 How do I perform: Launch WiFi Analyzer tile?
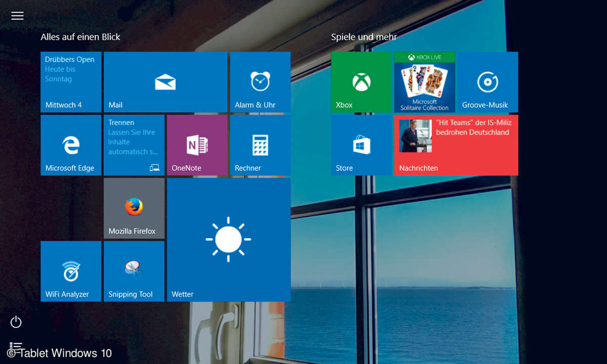71,271
